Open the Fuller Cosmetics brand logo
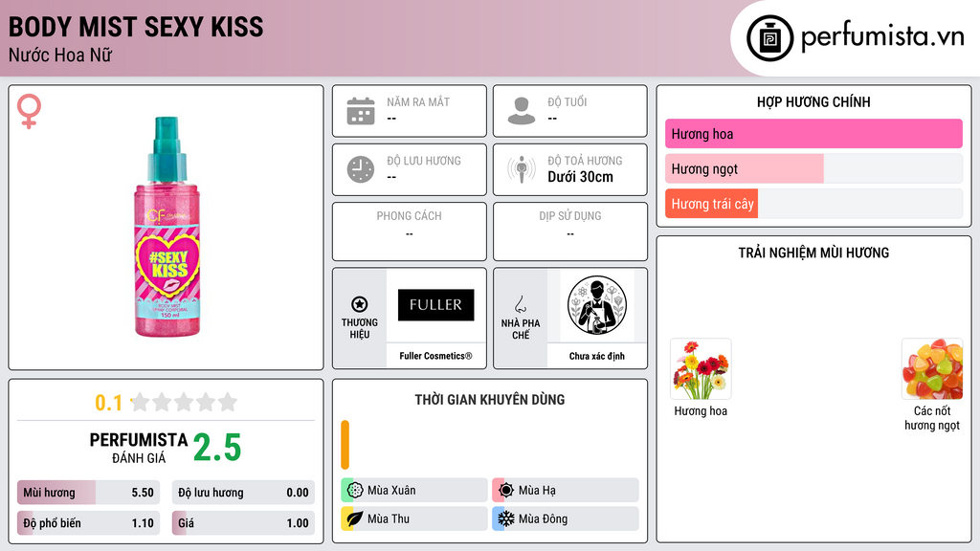Screen dimensions: 980x551 coord(435,305)
